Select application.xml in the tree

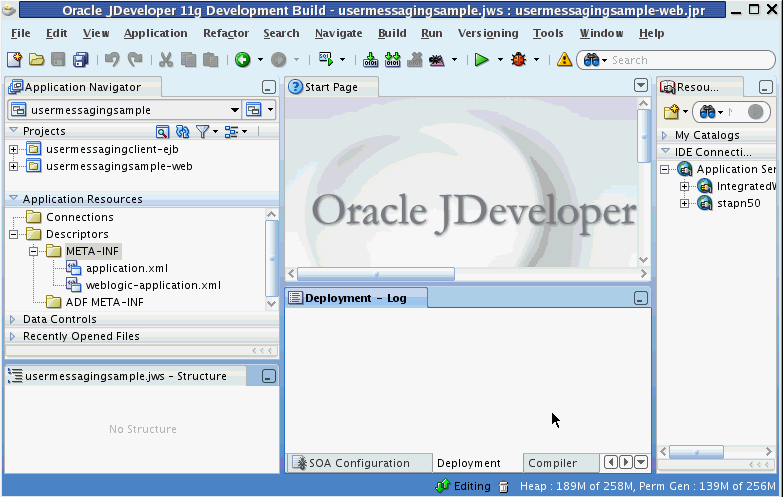(127, 268)
